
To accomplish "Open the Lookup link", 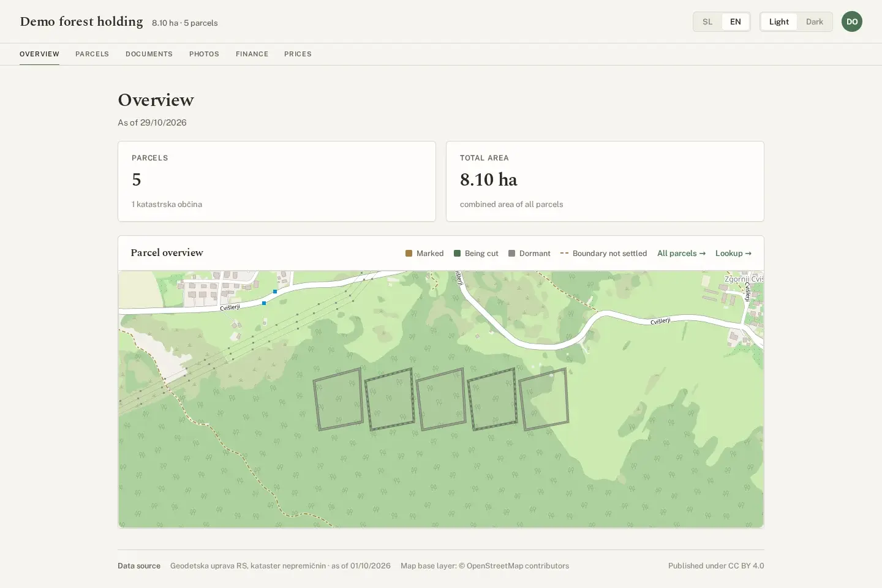I will (x=733, y=253).
